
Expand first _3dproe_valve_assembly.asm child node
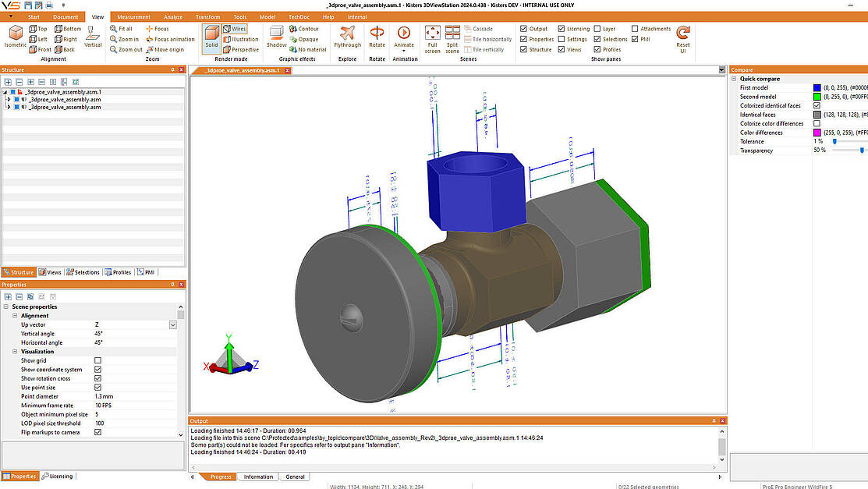[x=9, y=100]
